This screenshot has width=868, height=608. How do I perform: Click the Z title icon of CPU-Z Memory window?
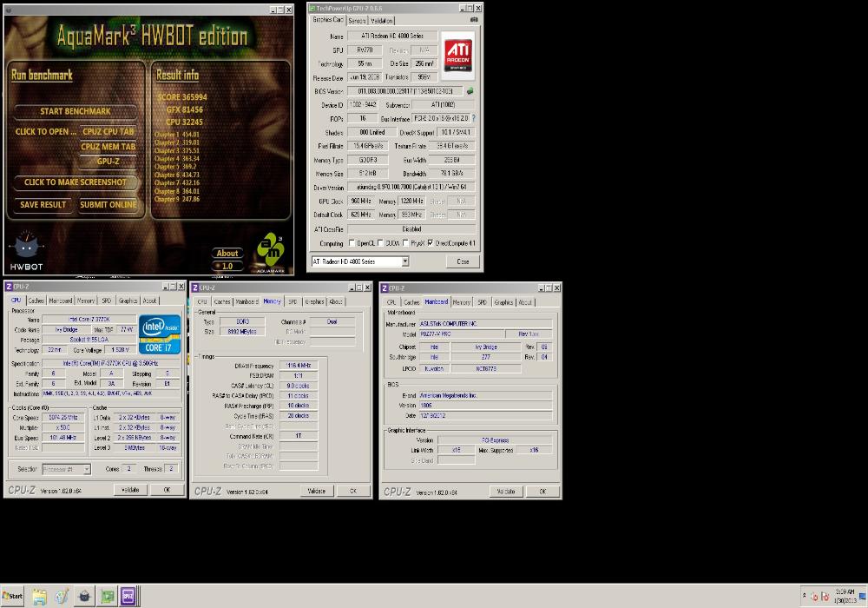194,288
